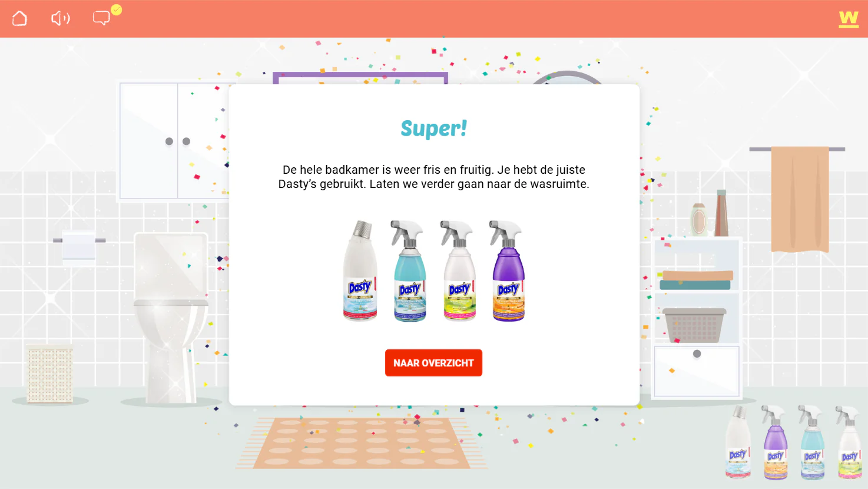Select the white-green Dasty spray in dialog

pos(458,271)
